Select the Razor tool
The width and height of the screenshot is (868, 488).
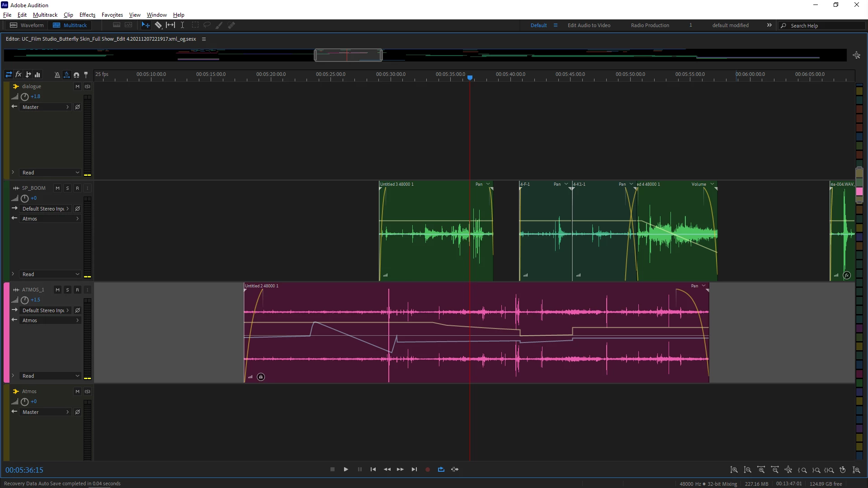coord(158,25)
